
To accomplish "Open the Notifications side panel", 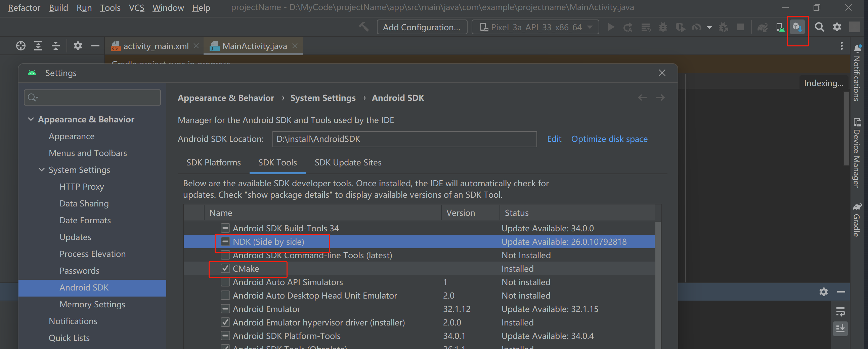I will click(x=858, y=73).
